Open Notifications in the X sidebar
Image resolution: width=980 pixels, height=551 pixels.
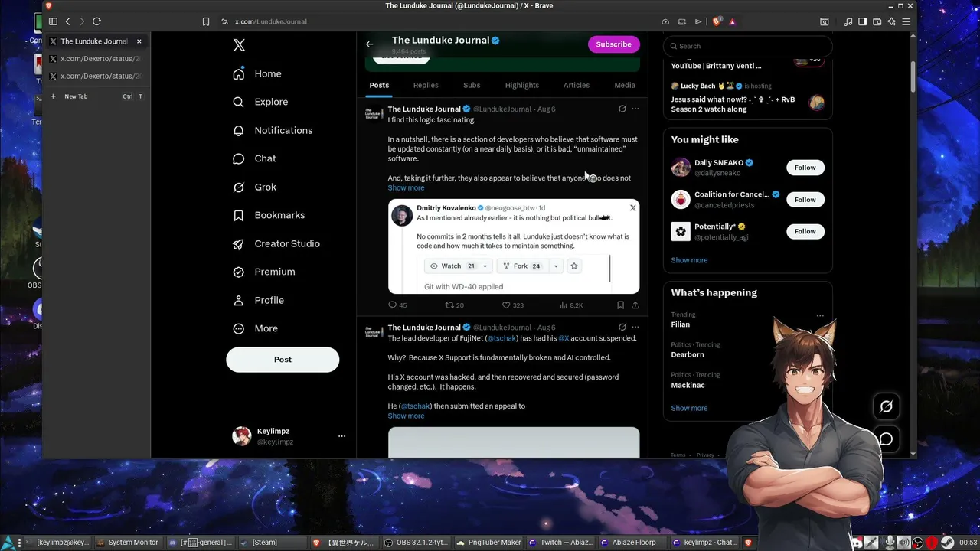pos(273,130)
